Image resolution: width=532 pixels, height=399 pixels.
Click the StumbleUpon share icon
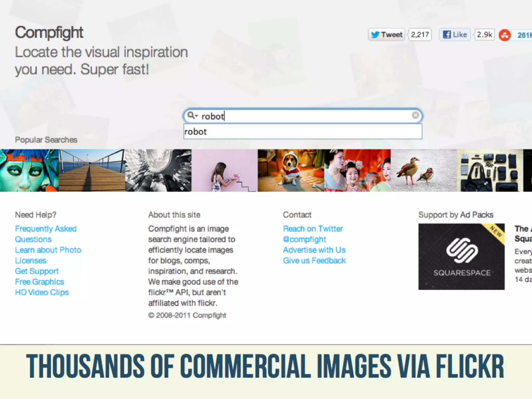click(x=505, y=35)
